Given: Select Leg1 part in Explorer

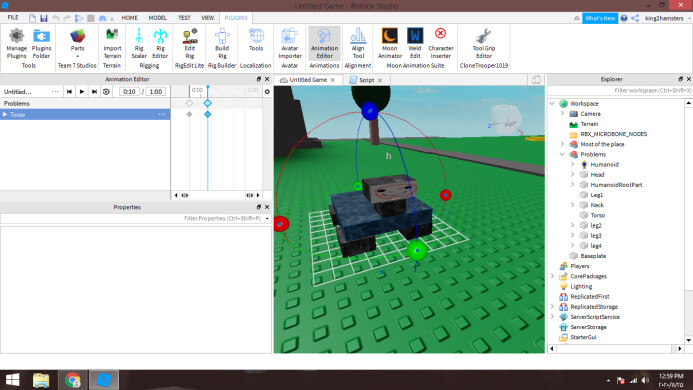Looking at the screenshot, I should pyautogui.click(x=596, y=195).
